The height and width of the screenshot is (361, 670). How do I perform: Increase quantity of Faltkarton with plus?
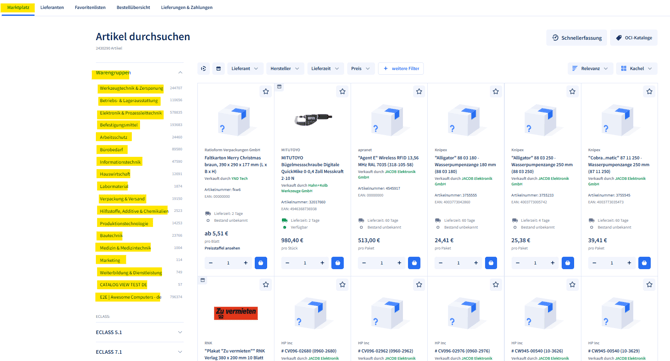point(246,263)
